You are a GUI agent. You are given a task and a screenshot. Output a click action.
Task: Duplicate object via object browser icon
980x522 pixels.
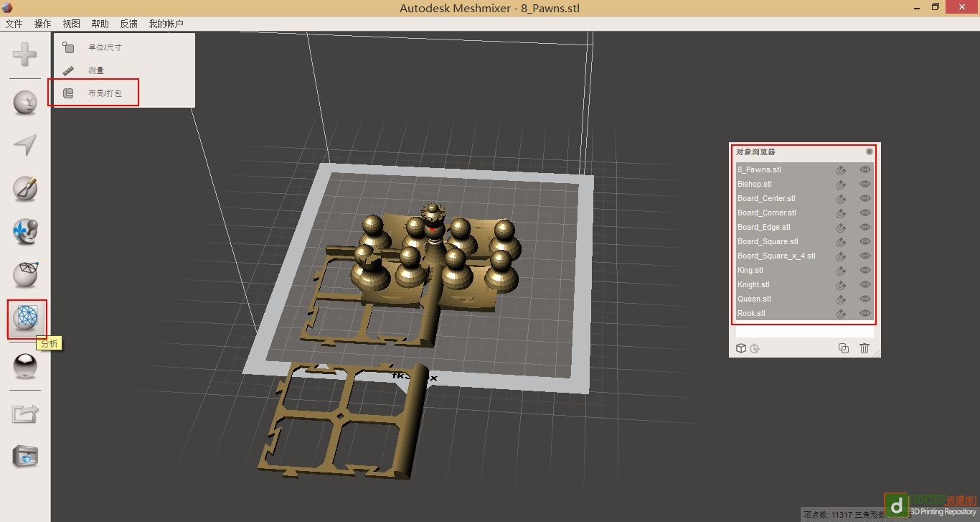pos(844,348)
